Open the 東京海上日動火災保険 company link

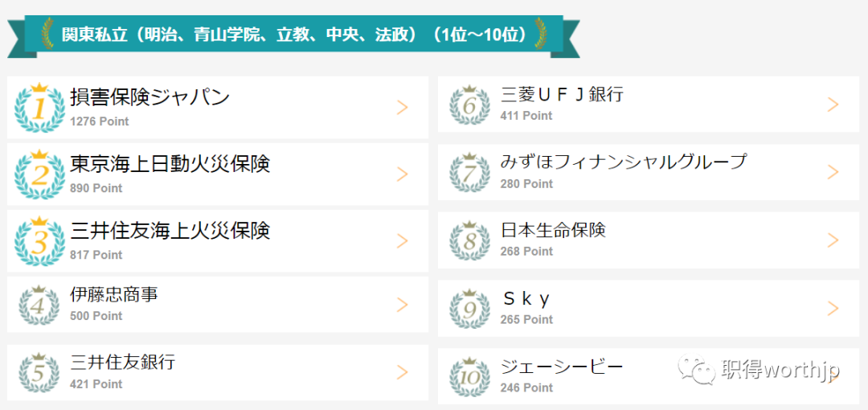click(x=170, y=164)
